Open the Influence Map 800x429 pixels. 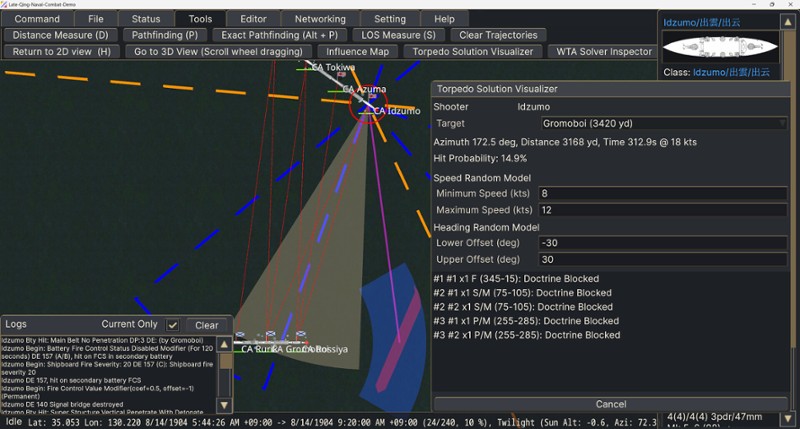click(358, 51)
